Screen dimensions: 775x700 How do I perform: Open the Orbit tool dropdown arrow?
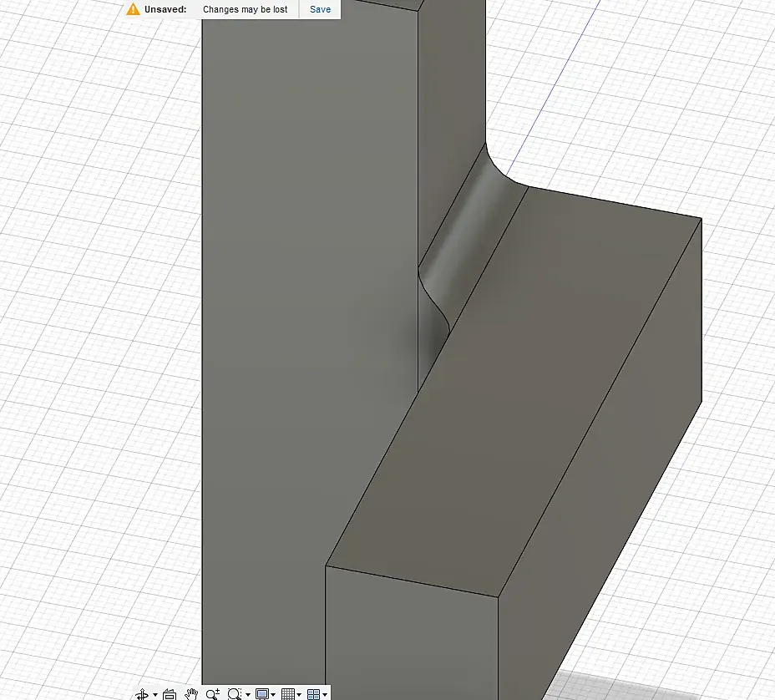coord(155,694)
